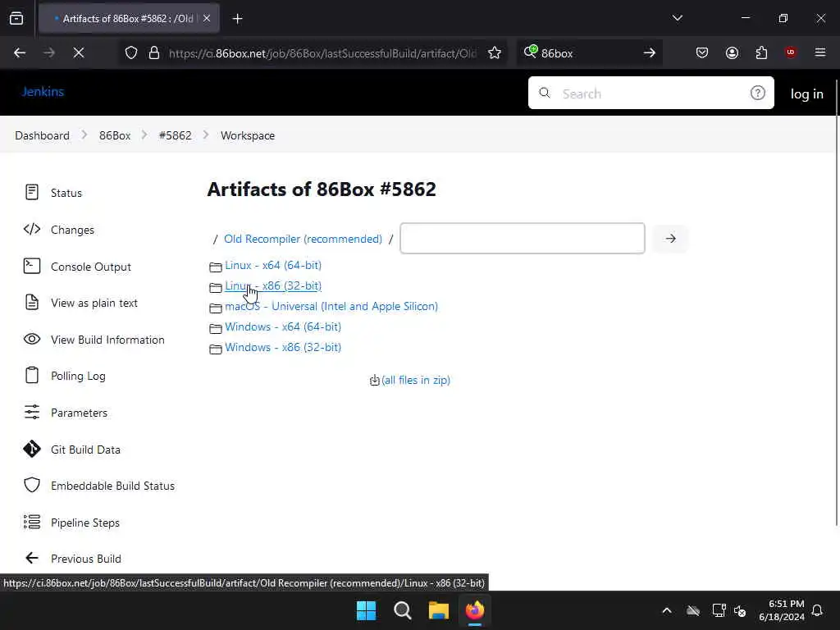Bookmark this page with the star
Screen dimensions: 840x630
tap(495, 52)
